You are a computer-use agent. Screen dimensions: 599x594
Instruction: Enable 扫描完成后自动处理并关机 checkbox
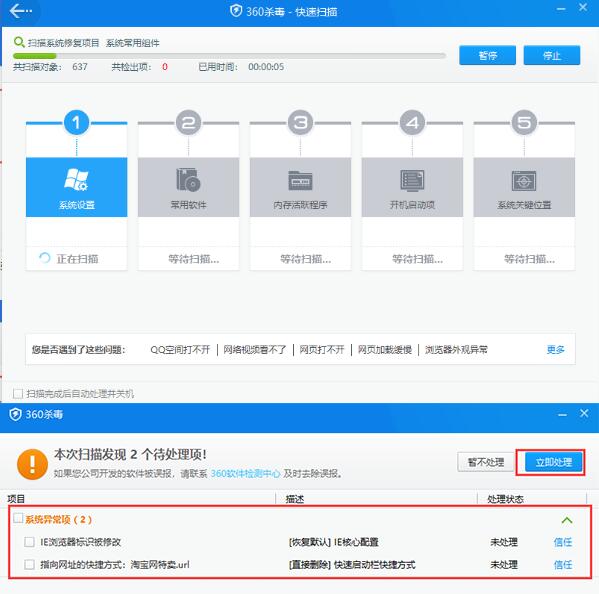18,393
